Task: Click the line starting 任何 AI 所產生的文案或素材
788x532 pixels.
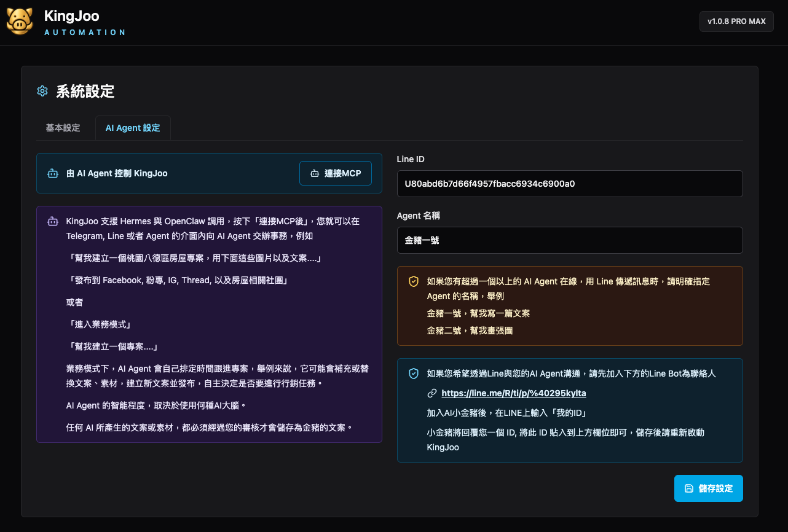Action: click(209, 428)
